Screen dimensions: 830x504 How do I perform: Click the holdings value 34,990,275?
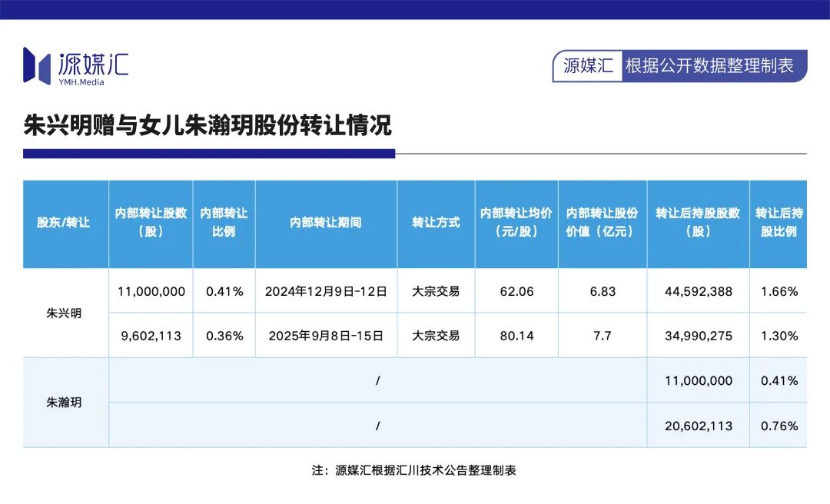tap(699, 336)
